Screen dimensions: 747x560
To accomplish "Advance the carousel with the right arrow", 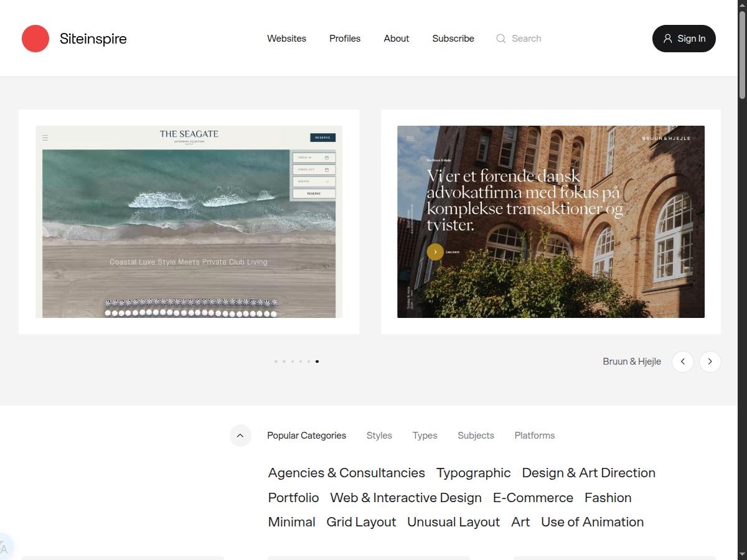I will (710, 362).
